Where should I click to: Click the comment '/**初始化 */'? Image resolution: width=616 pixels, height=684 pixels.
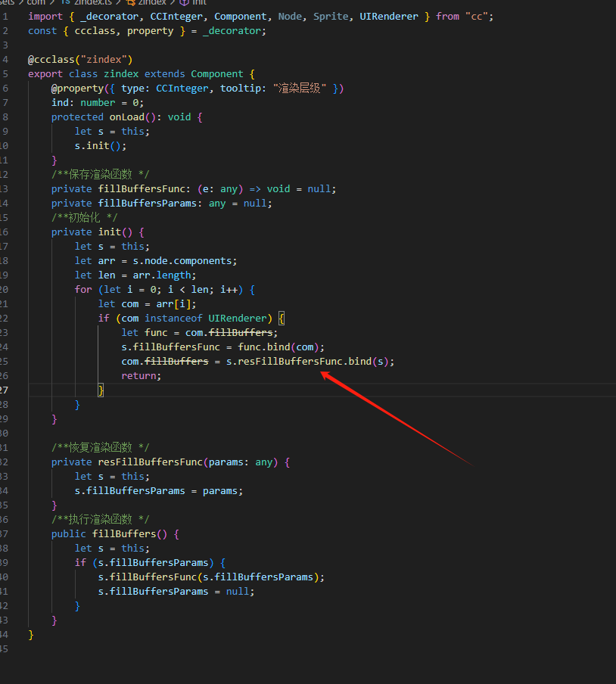pyautogui.click(x=84, y=218)
